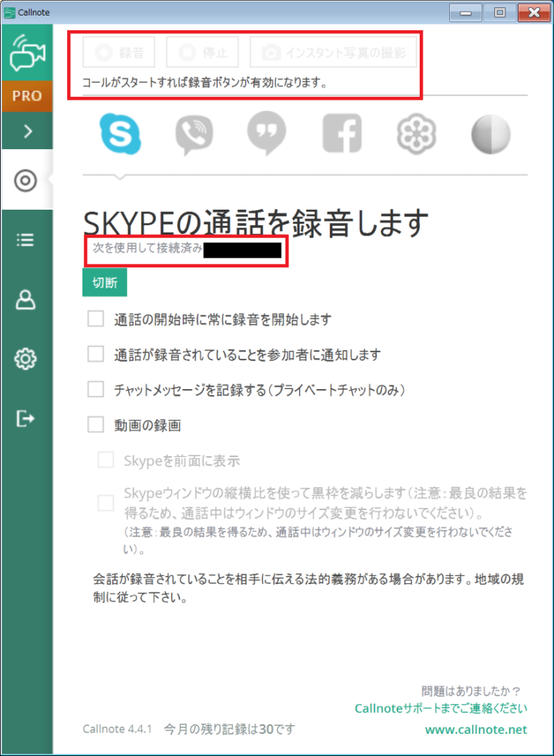
Task: Enable the 動画の録画 checkbox
Action: pyautogui.click(x=95, y=425)
